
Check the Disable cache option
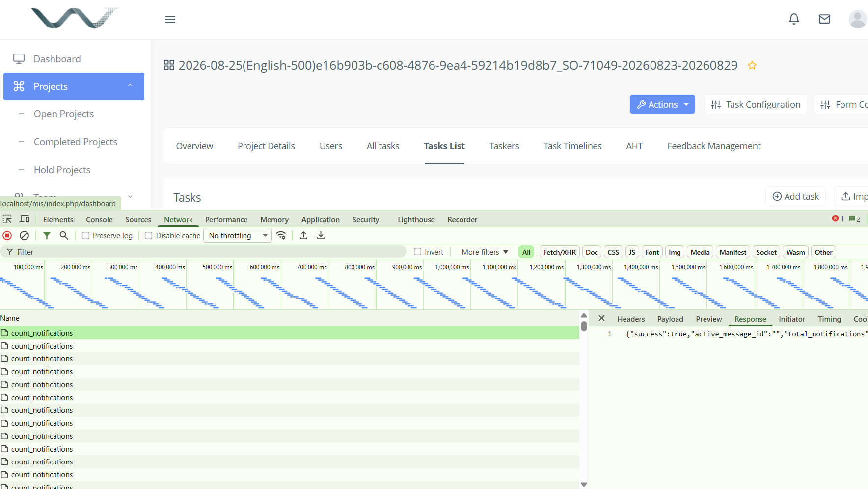coord(149,236)
